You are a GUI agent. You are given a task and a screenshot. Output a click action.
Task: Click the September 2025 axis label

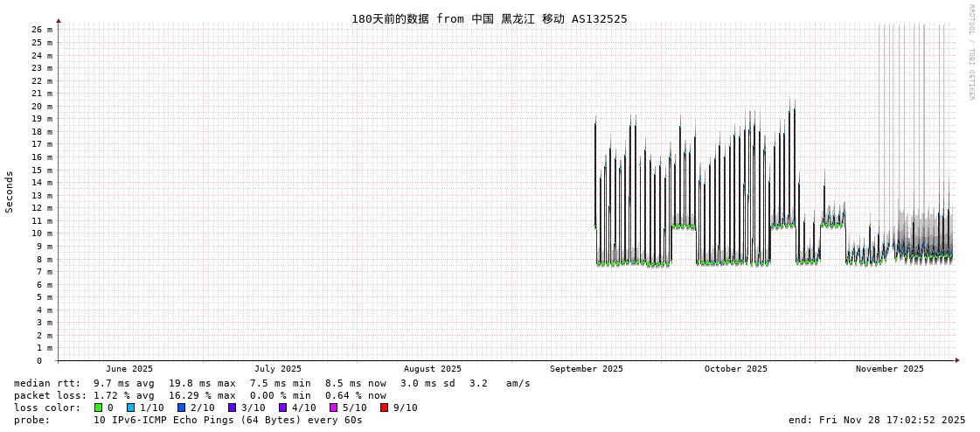pyautogui.click(x=587, y=369)
